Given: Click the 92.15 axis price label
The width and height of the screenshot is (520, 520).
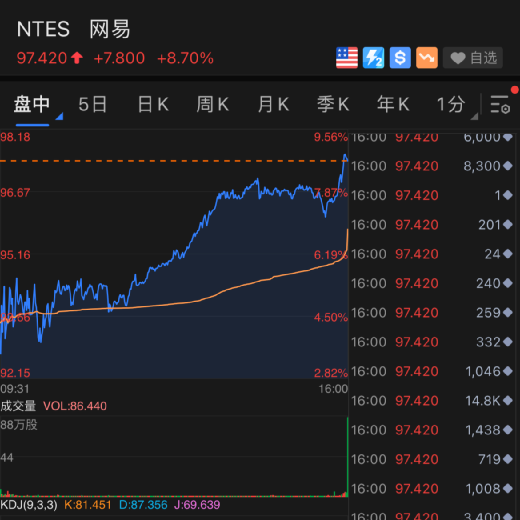Looking at the screenshot, I should [x=15, y=373].
